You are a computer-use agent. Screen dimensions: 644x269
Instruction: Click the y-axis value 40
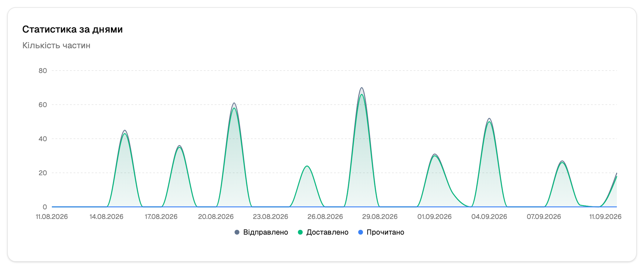pos(43,139)
